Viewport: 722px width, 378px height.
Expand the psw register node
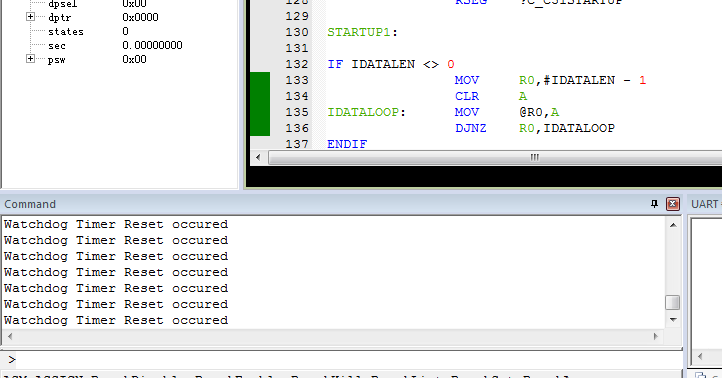[30, 59]
